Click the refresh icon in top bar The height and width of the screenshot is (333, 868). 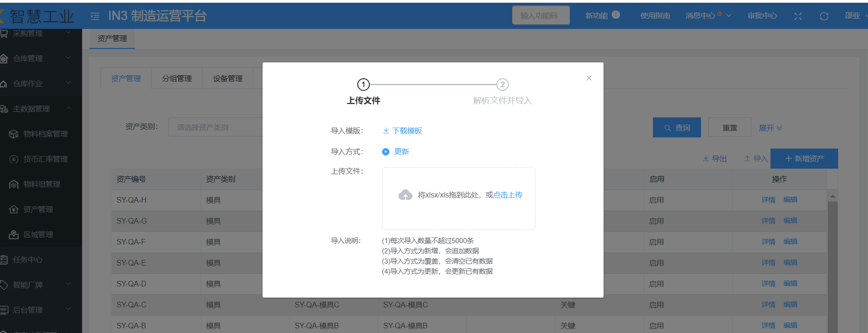(824, 16)
